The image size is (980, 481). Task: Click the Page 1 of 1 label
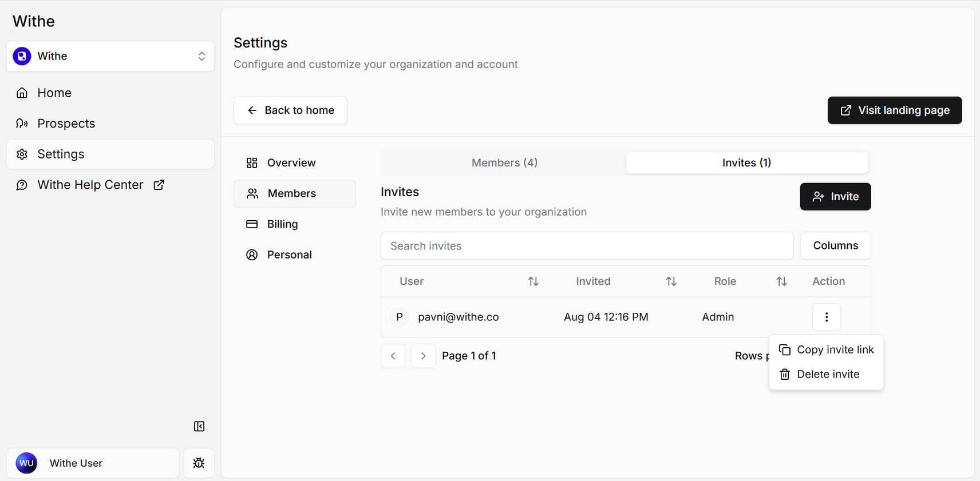click(469, 356)
